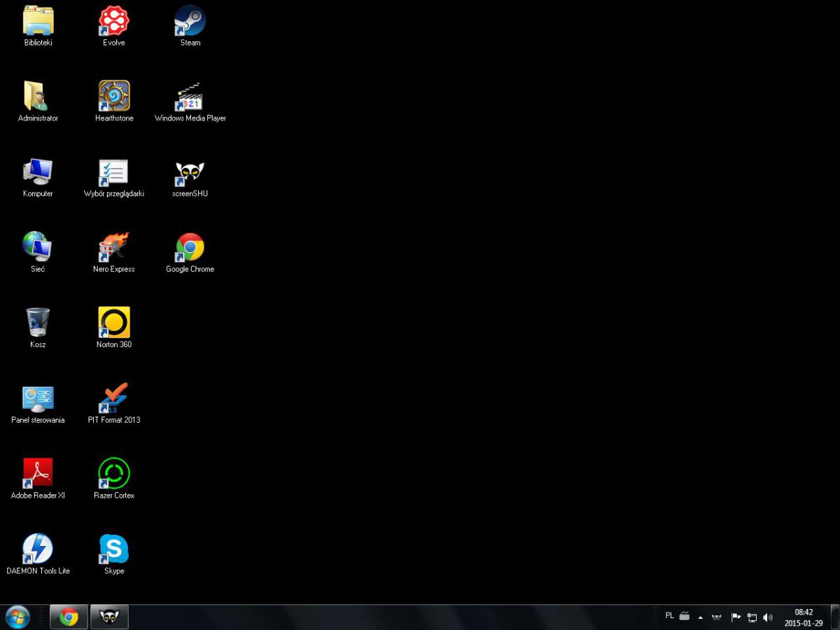Viewport: 840px width, 630px height.
Task: Expand hidden system tray icons arrow
Action: pyautogui.click(x=701, y=617)
